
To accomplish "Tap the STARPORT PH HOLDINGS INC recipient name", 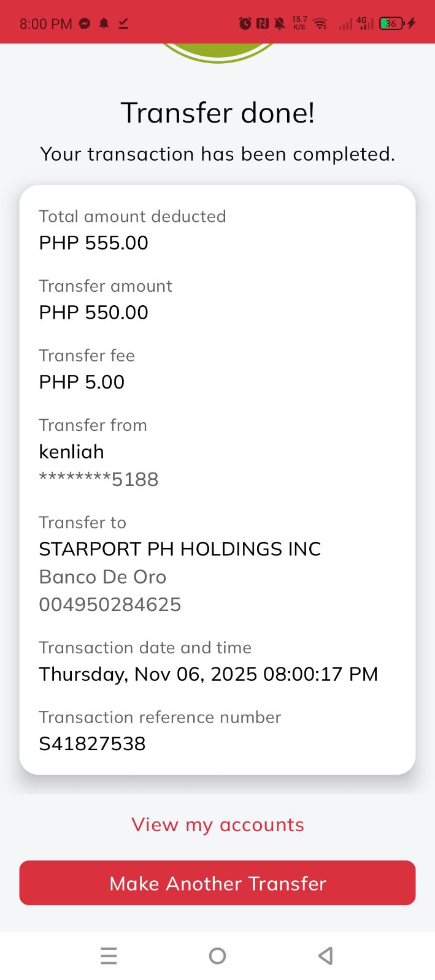I will pos(180,549).
